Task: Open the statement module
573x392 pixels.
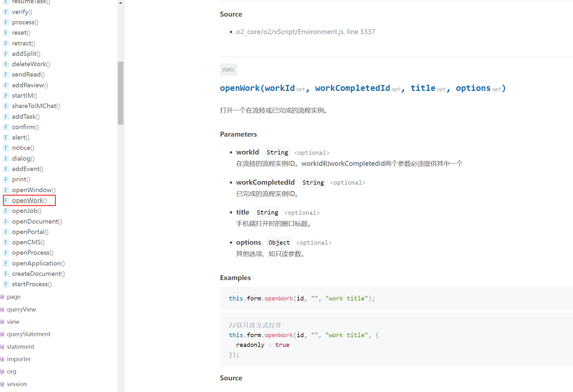Action: (20, 347)
